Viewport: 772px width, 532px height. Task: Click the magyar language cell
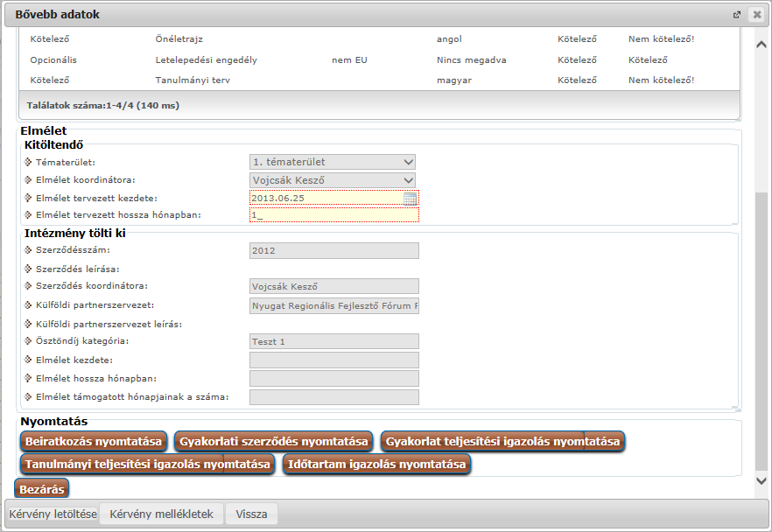click(x=454, y=80)
